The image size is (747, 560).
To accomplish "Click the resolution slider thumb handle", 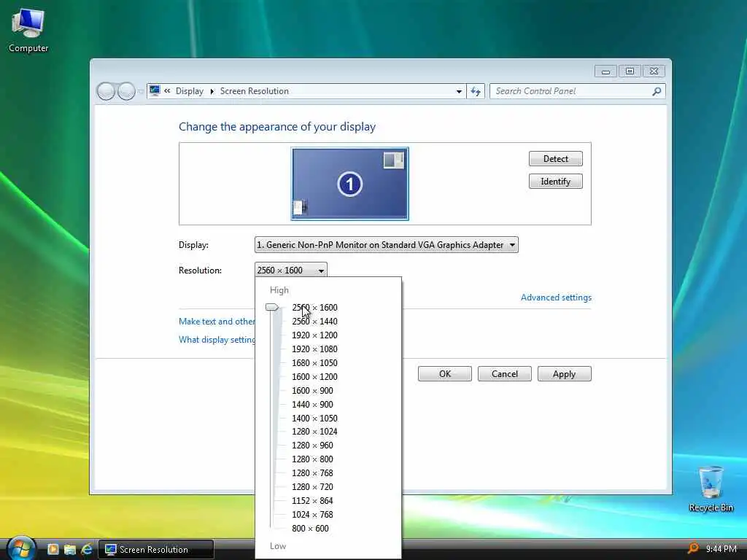I will 272,307.
